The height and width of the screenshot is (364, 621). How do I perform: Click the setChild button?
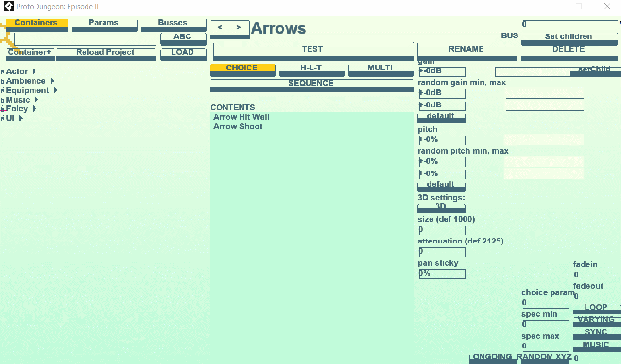click(x=596, y=71)
